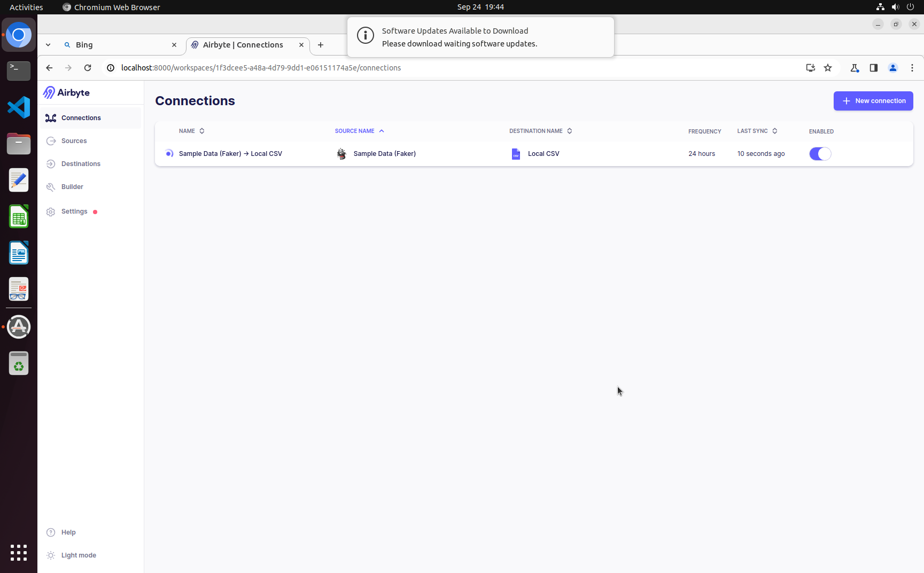The image size is (924, 573).
Task: Sort by Destination Name column
Action: [x=541, y=131]
